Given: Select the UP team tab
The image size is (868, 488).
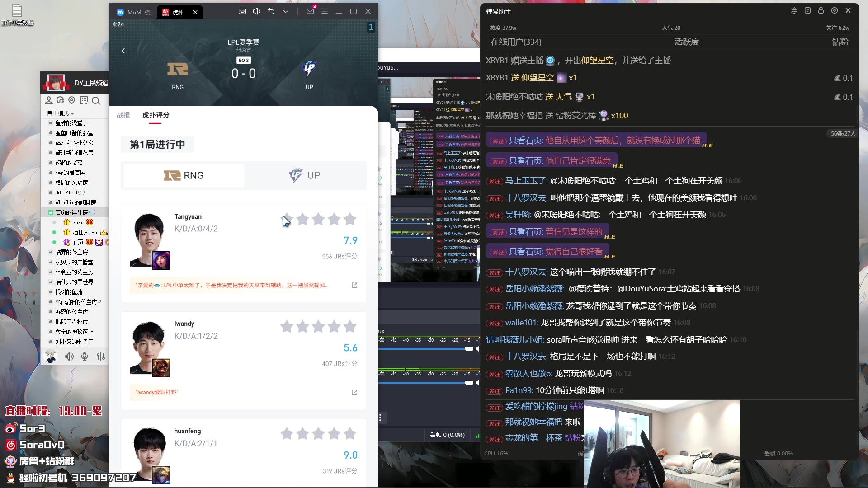Looking at the screenshot, I should click(305, 175).
